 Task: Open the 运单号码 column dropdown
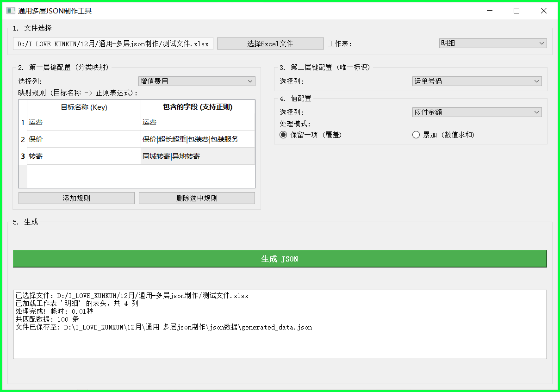tap(477, 81)
